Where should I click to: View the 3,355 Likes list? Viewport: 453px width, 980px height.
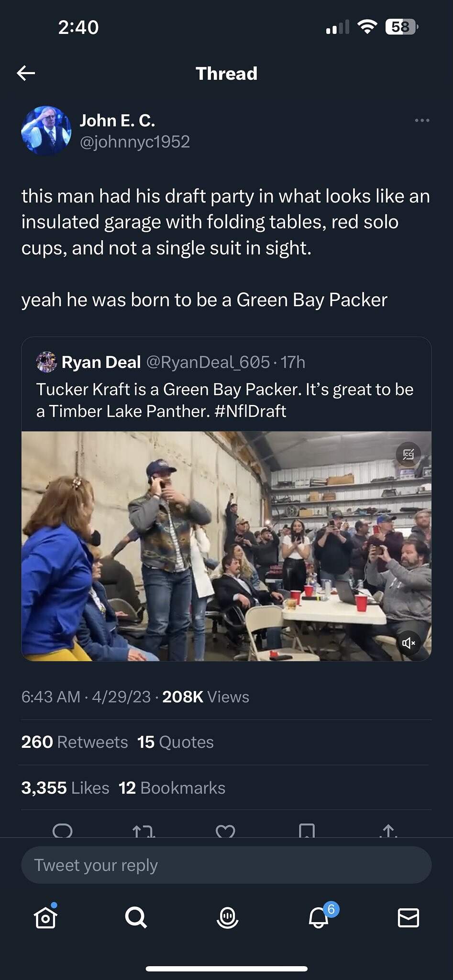65,788
